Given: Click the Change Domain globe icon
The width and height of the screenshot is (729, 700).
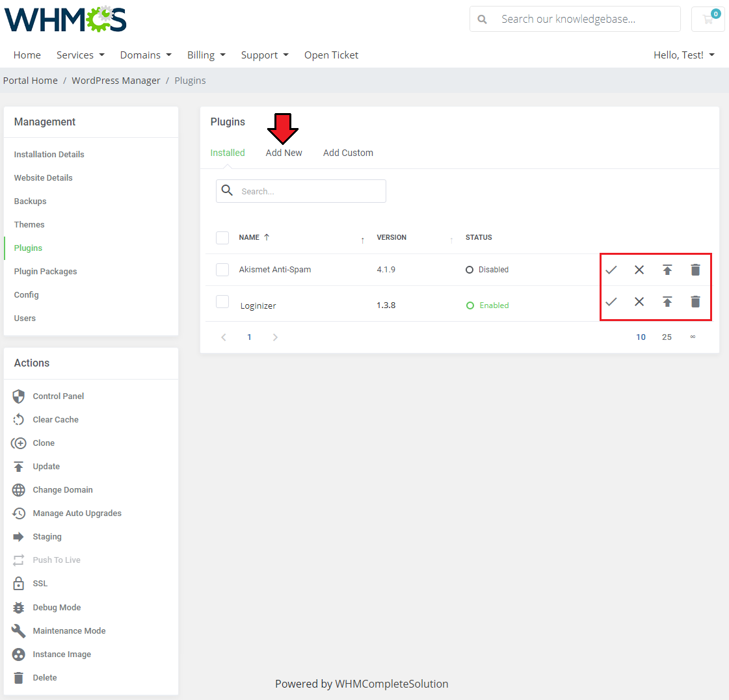Looking at the screenshot, I should (x=19, y=490).
